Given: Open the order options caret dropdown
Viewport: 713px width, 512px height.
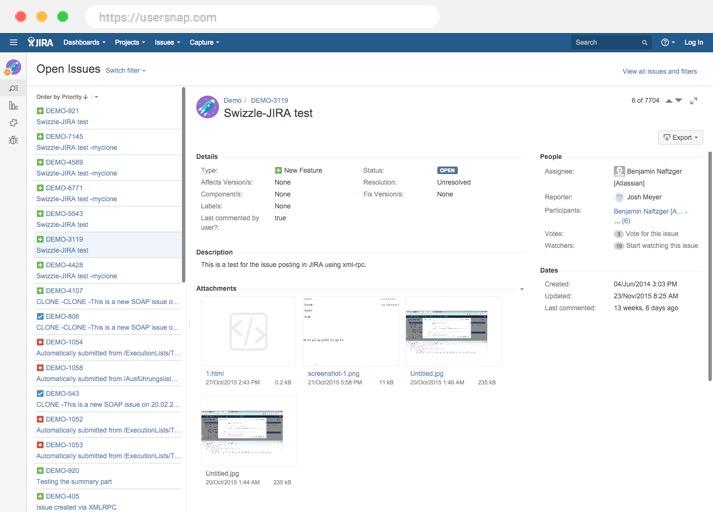Looking at the screenshot, I should coord(96,97).
